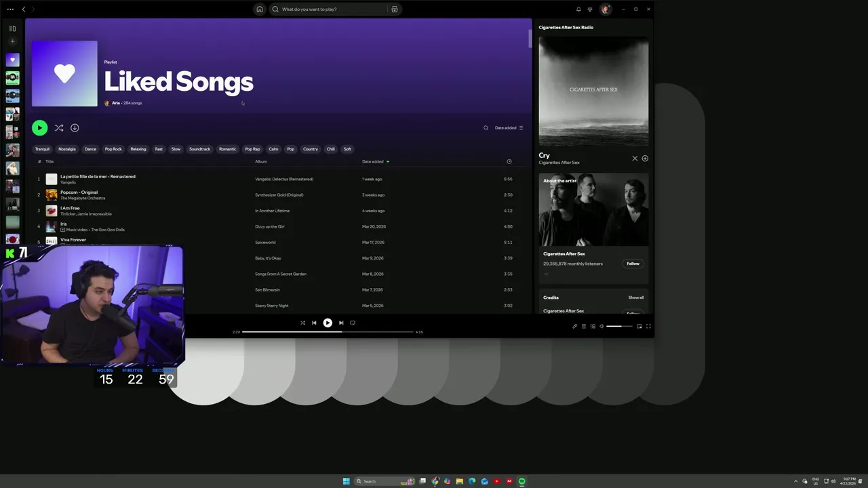Add Cry to Liked Songs

[x=645, y=159]
